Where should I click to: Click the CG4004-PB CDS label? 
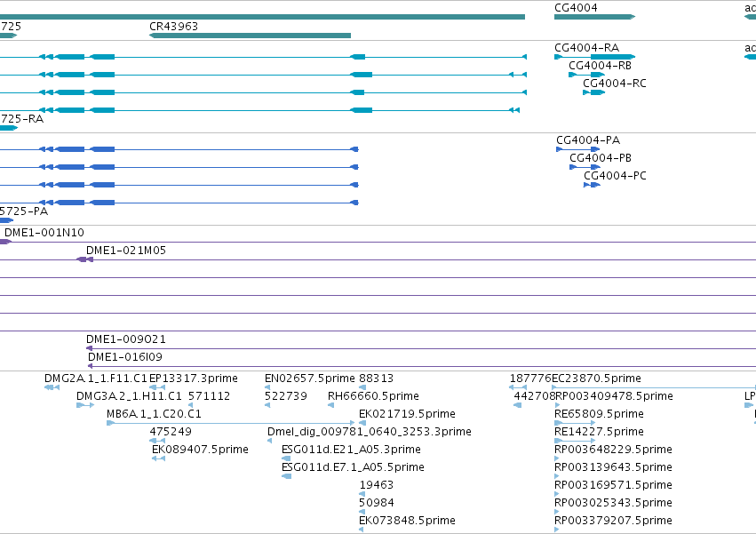(601, 158)
